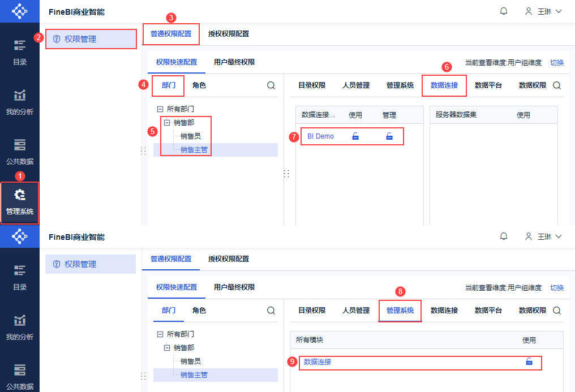575x392 pixels.
Task: Collapse 所有部门 node in the lower department tree
Action: tap(160, 334)
